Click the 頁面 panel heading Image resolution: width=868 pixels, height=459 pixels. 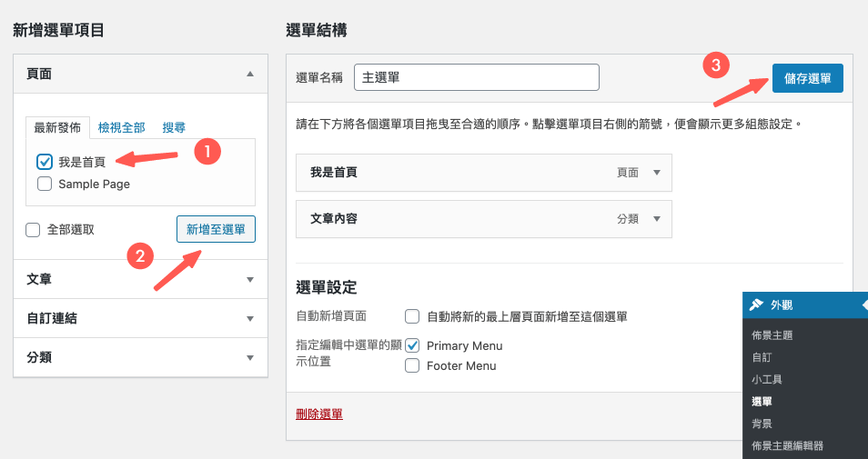(x=39, y=75)
